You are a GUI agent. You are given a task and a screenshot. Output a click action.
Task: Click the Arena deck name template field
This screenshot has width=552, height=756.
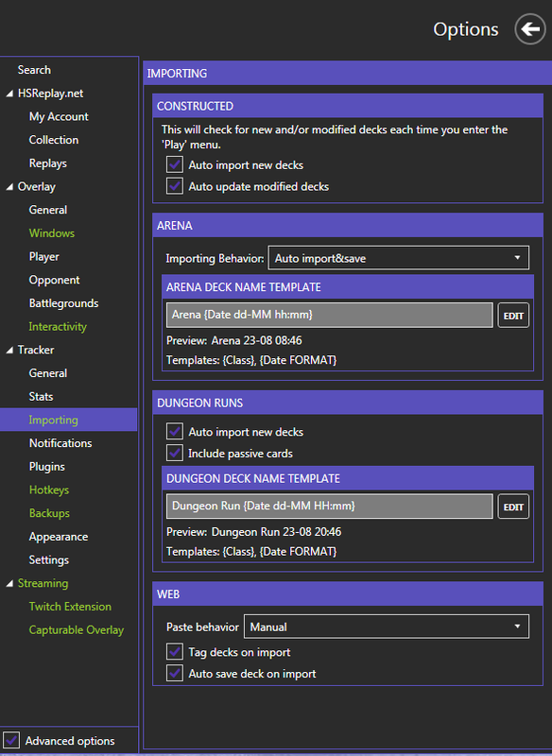(x=330, y=315)
